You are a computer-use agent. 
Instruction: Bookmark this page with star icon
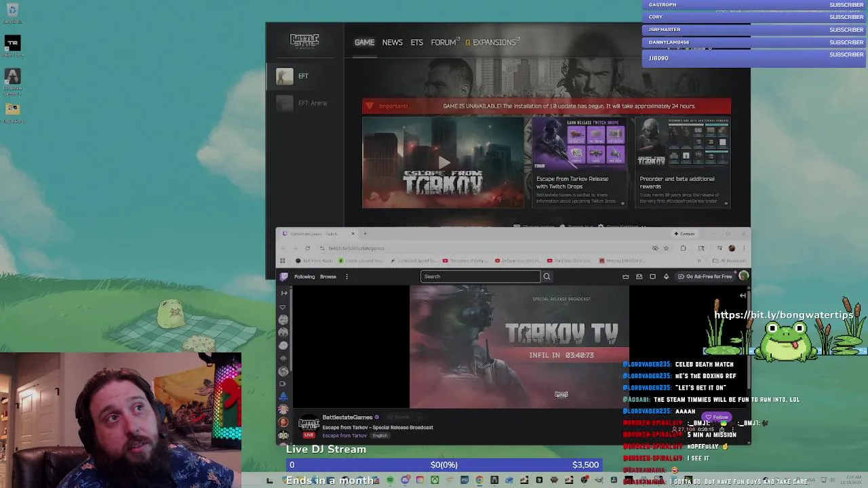click(666, 248)
